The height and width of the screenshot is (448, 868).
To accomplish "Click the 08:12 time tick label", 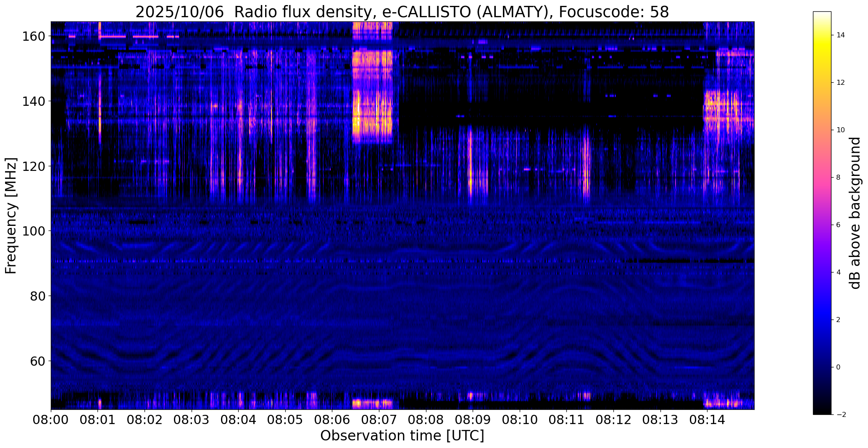I will click(614, 419).
